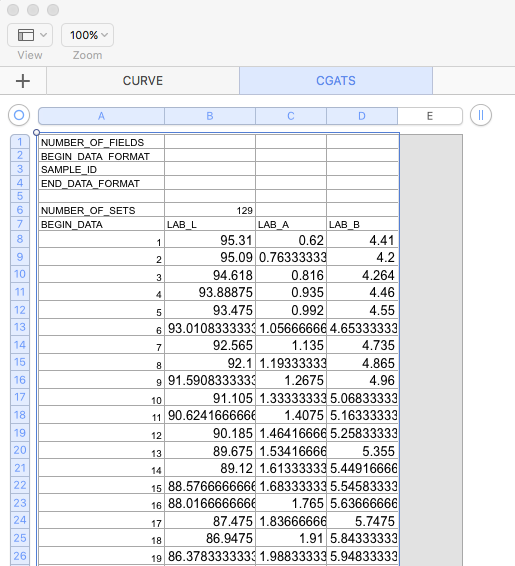Select the LAB_L header cell
Viewport: 515px width, 566px height.
[x=210, y=224]
